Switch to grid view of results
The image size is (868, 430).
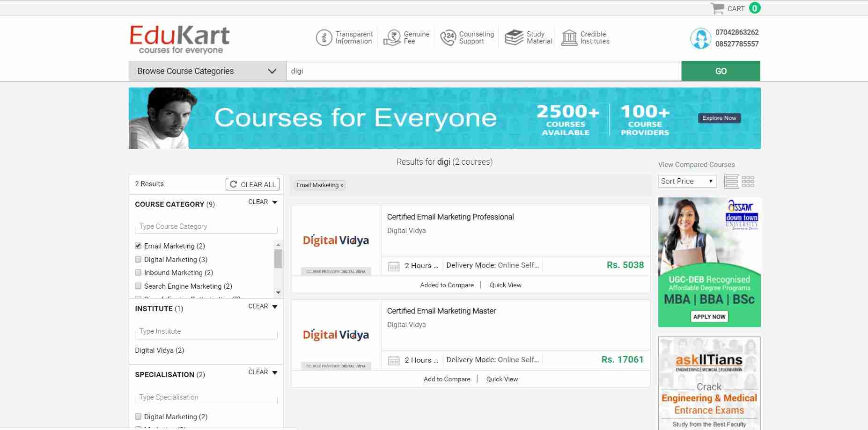point(748,181)
